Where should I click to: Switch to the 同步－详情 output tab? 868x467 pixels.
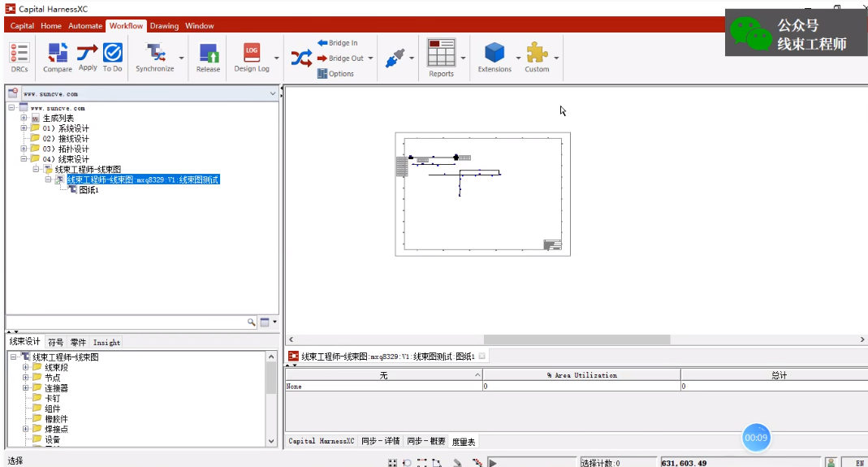click(x=380, y=442)
